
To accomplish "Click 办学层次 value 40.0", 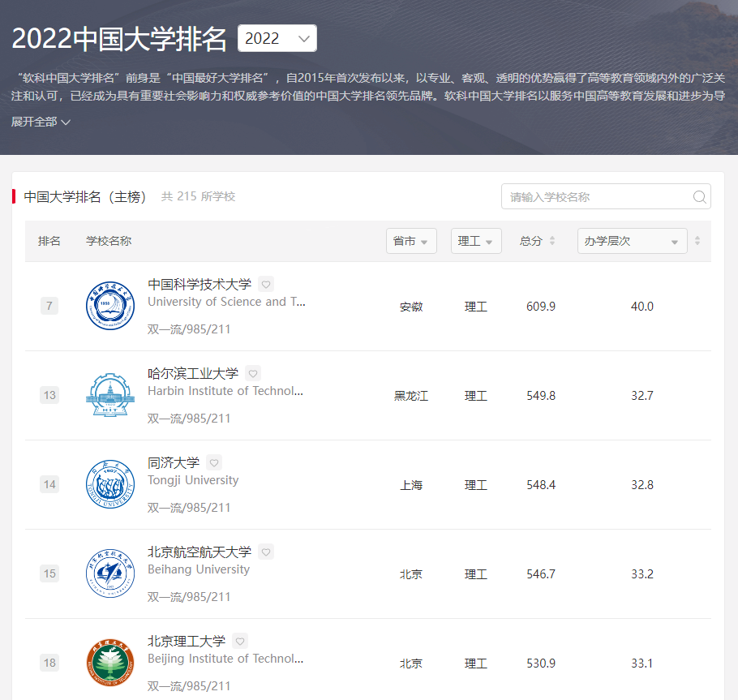I will [642, 307].
